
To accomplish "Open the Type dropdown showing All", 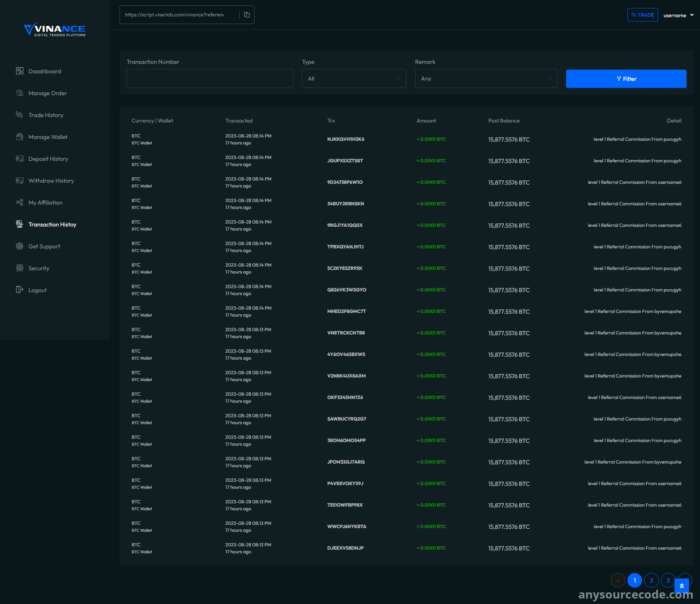I will coord(354,78).
